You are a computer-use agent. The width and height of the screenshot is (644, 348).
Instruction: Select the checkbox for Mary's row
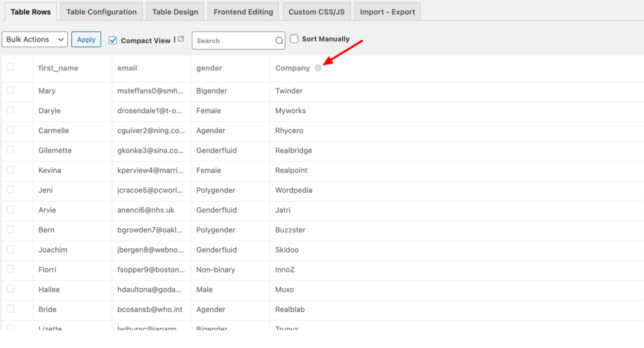pos(10,90)
